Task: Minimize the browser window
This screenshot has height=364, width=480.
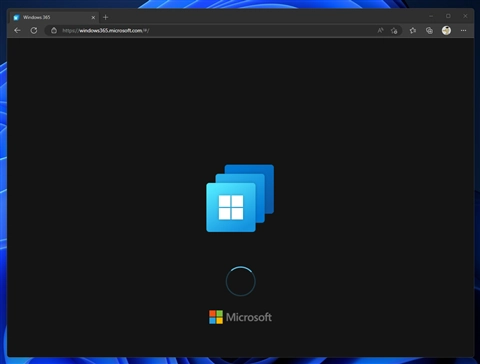Action: click(431, 16)
